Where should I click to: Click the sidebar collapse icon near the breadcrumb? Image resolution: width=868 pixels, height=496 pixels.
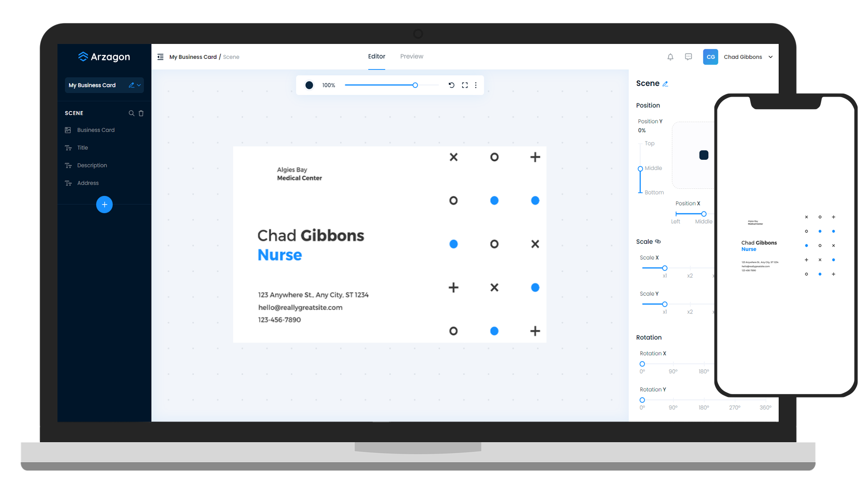160,57
